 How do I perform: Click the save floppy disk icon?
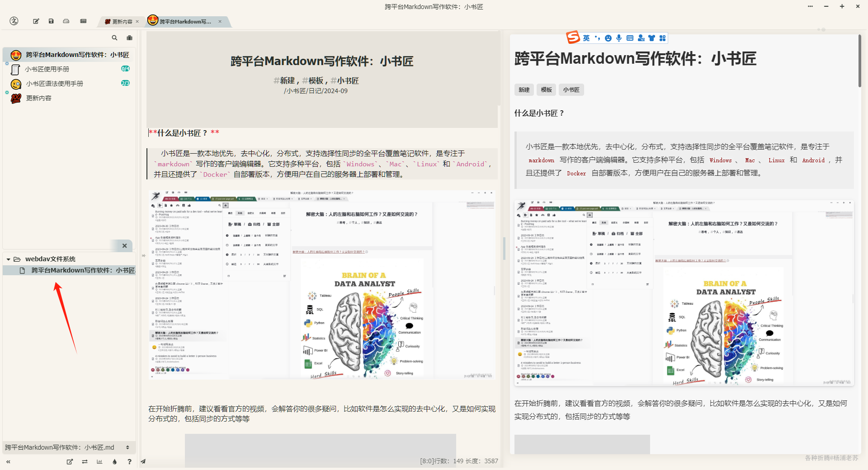click(51, 21)
